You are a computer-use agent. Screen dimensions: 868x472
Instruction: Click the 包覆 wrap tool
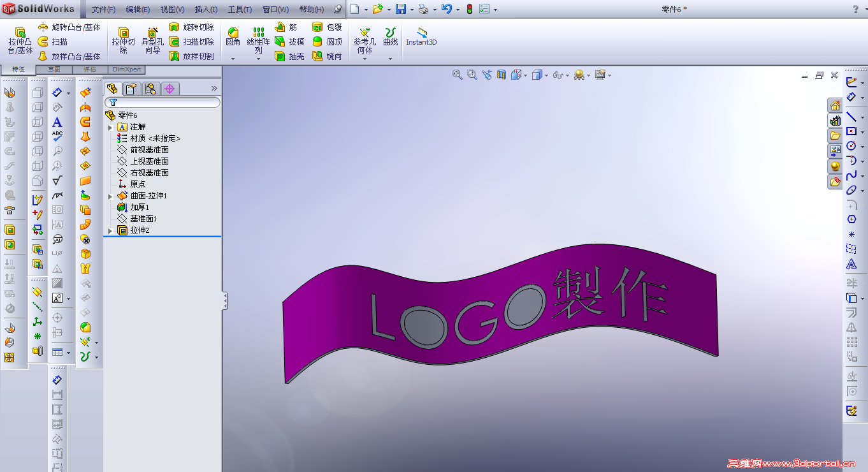click(x=327, y=27)
